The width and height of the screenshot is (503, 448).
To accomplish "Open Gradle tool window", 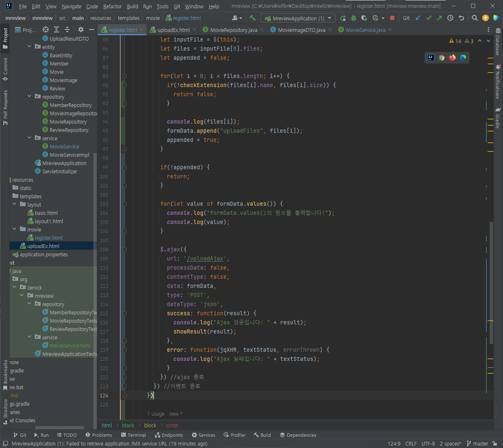I will pyautogui.click(x=498, y=118).
